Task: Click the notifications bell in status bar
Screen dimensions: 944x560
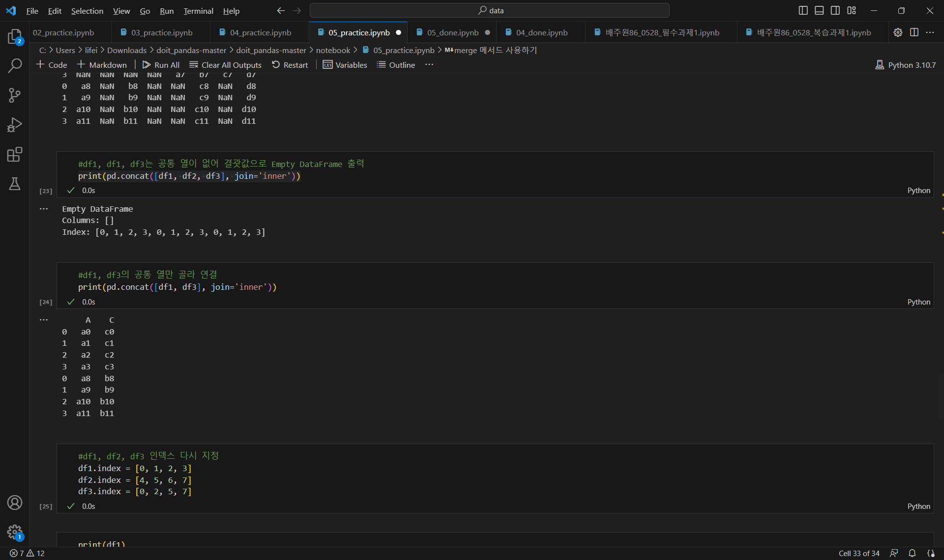Action: [912, 553]
